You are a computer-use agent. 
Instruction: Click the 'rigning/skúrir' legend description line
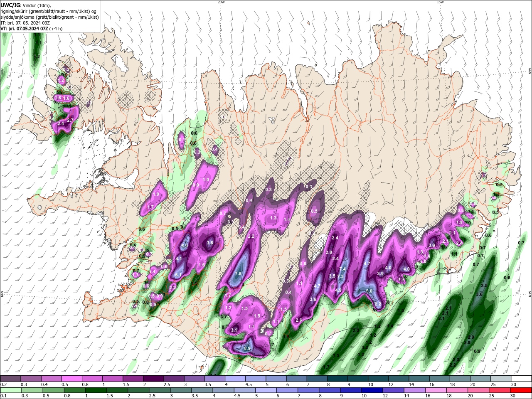pyautogui.click(x=49, y=11)
